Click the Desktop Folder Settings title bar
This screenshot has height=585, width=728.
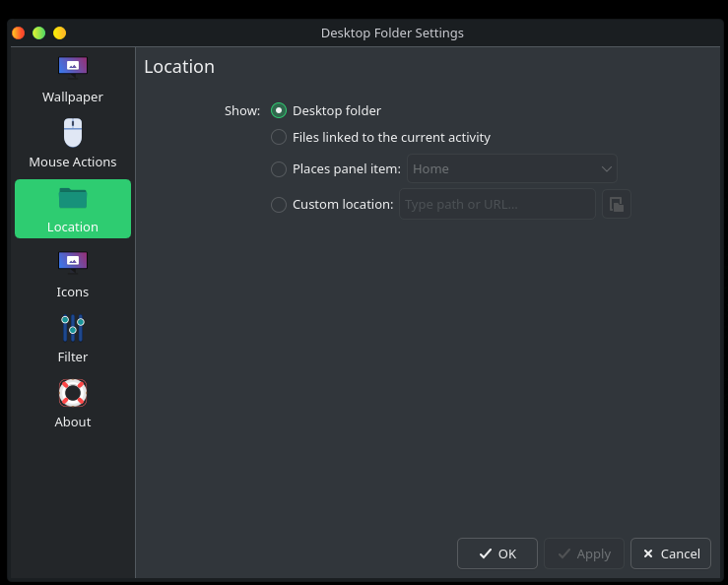click(x=392, y=32)
